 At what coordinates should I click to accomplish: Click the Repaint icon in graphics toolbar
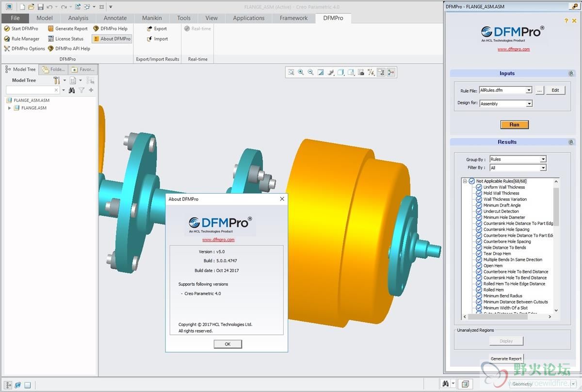click(321, 72)
